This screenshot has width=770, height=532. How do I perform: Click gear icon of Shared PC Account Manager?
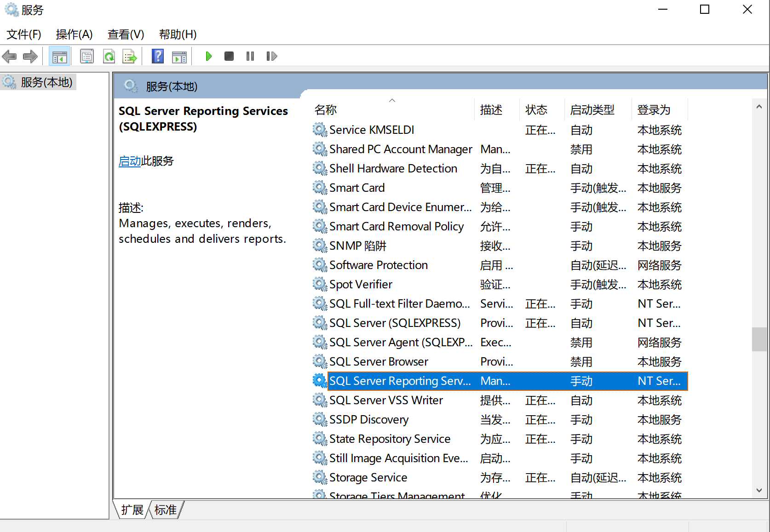pyautogui.click(x=320, y=149)
